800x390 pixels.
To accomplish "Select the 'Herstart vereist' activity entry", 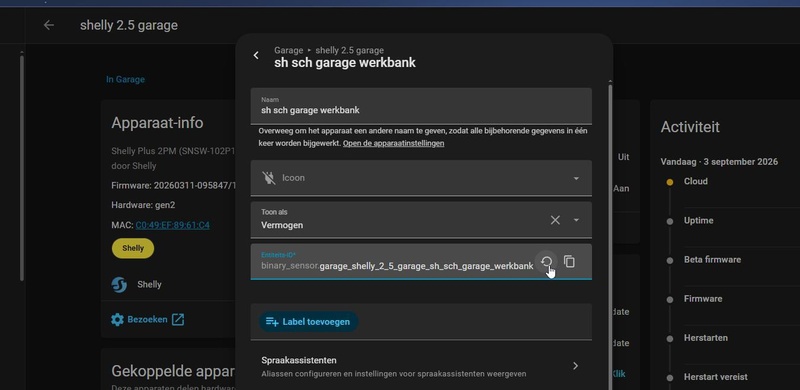I will coord(716,377).
